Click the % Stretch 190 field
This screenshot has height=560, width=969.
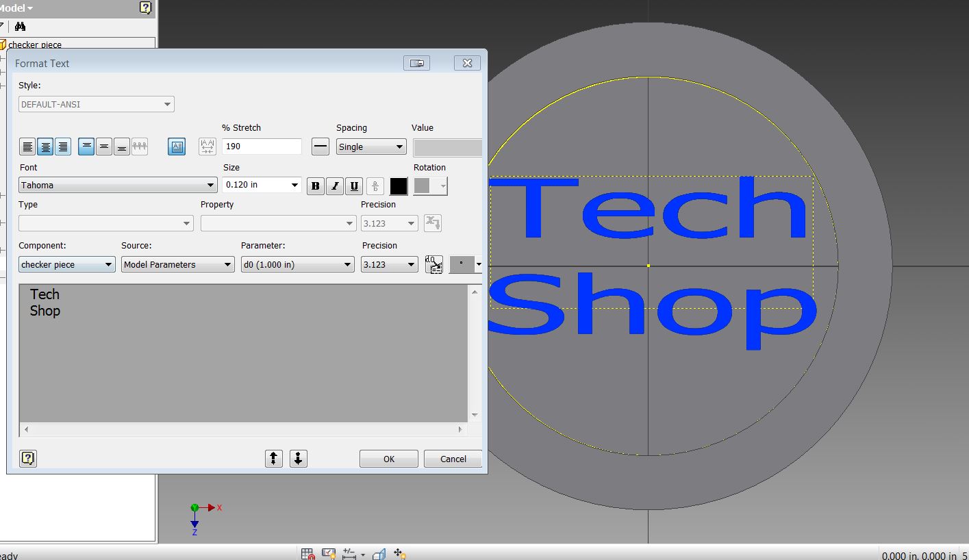click(262, 147)
